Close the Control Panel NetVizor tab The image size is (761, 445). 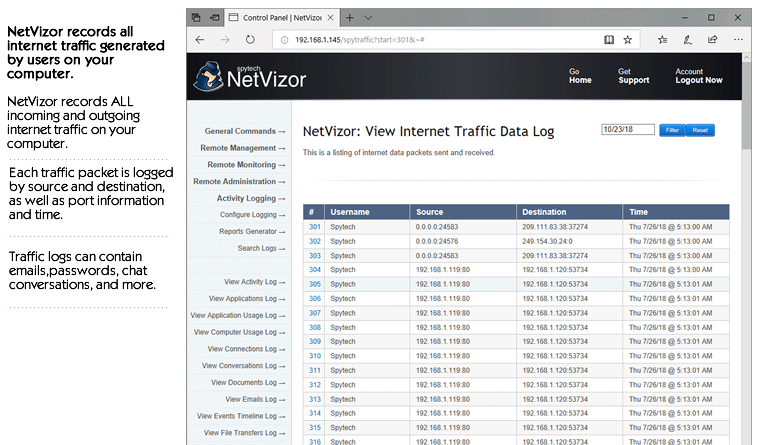(x=331, y=17)
